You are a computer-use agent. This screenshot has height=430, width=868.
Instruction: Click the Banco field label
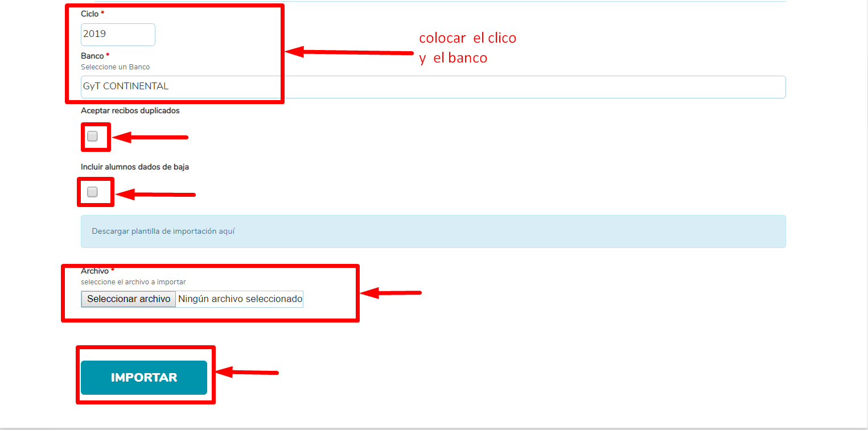pos(92,56)
